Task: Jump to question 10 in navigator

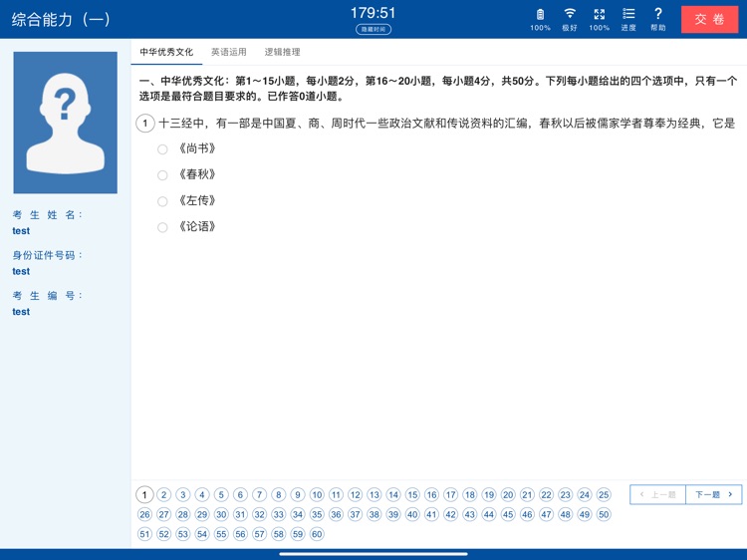Action: coord(317,494)
